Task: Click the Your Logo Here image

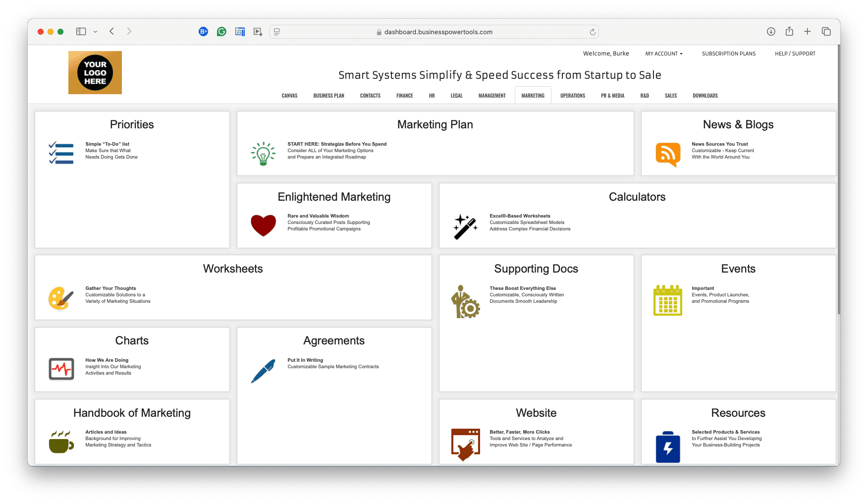Action: coord(95,73)
